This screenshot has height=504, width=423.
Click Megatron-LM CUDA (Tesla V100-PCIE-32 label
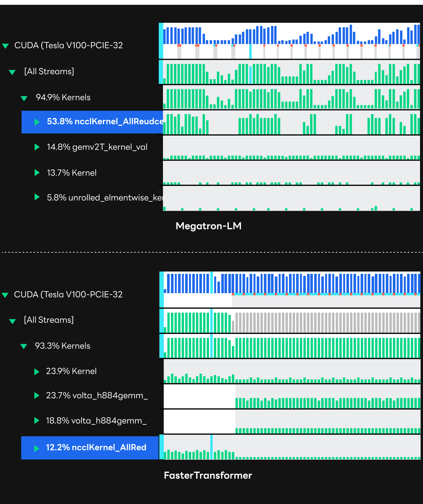click(69, 45)
